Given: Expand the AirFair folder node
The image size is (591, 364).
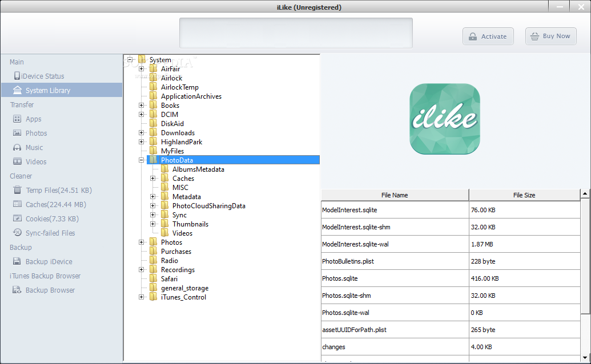Looking at the screenshot, I should pyautogui.click(x=142, y=68).
